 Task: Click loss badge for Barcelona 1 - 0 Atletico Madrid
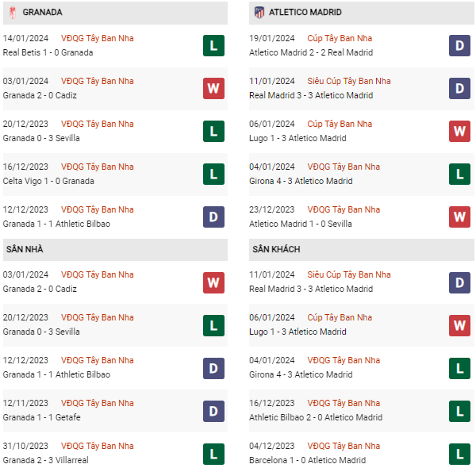460,453
